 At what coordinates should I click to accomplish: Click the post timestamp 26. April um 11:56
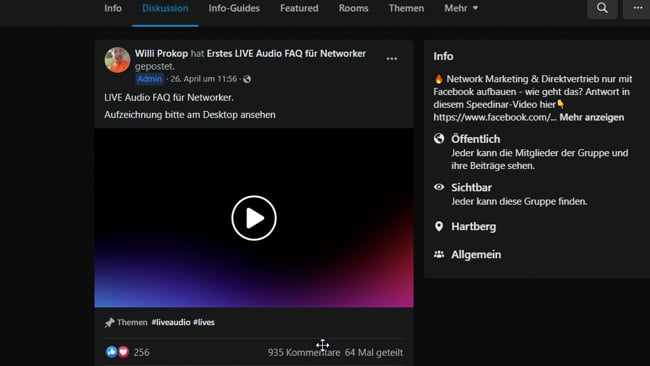pos(204,79)
